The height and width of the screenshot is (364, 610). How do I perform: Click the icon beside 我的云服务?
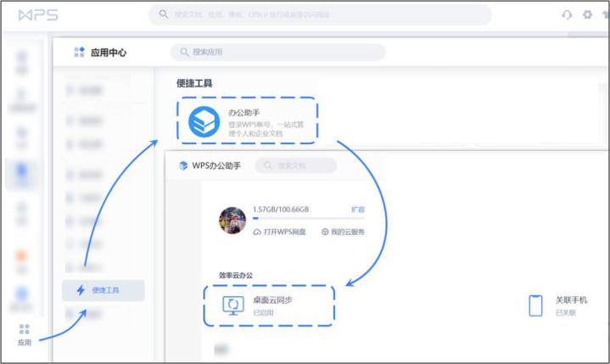325,232
